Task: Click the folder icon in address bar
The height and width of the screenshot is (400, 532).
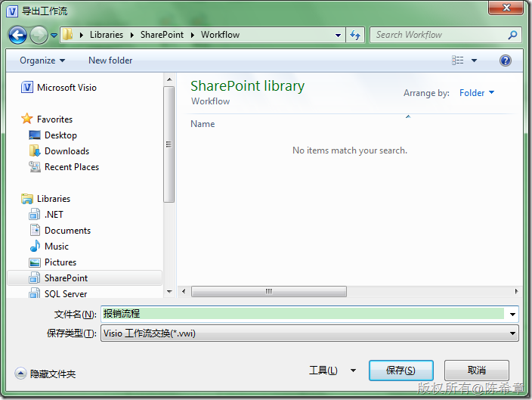Action: (x=68, y=35)
